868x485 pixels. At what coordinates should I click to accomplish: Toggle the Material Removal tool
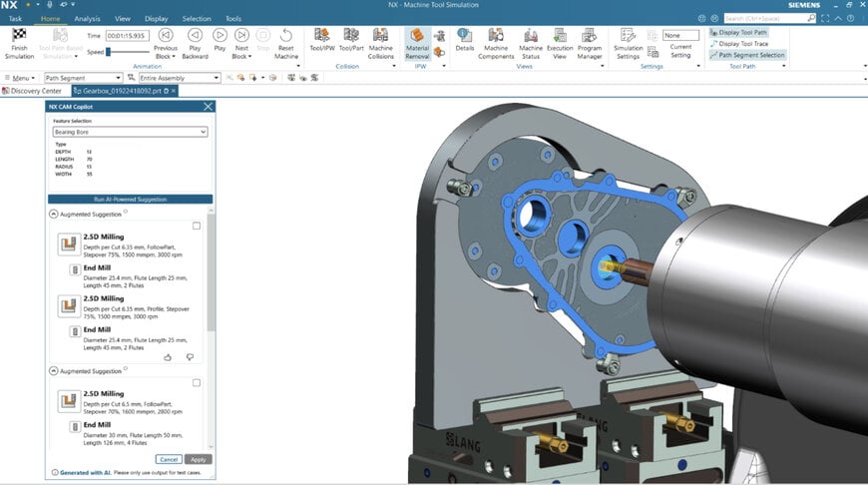pyautogui.click(x=417, y=37)
